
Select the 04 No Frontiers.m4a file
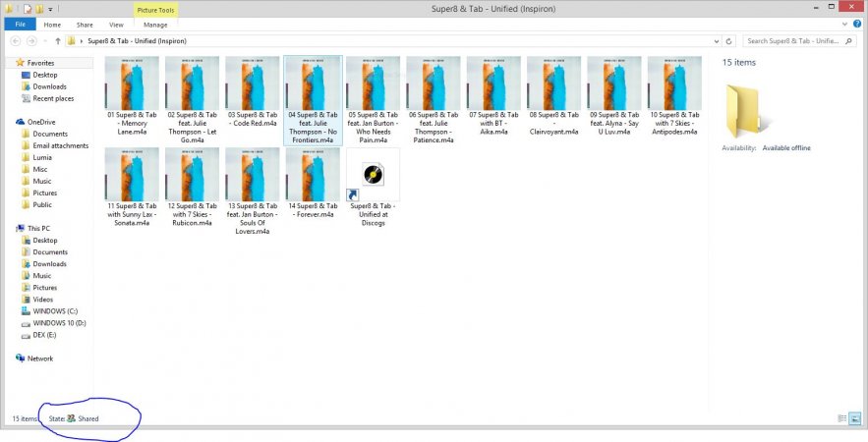point(313,100)
